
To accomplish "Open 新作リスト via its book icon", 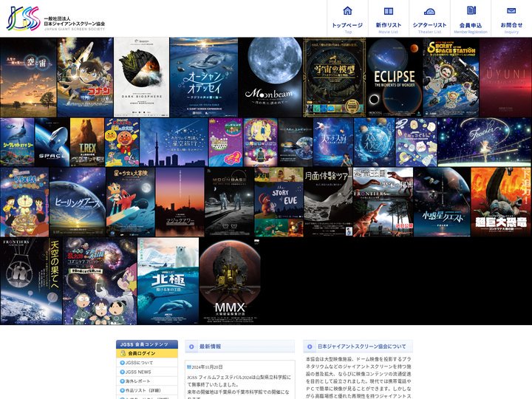I will (389, 11).
